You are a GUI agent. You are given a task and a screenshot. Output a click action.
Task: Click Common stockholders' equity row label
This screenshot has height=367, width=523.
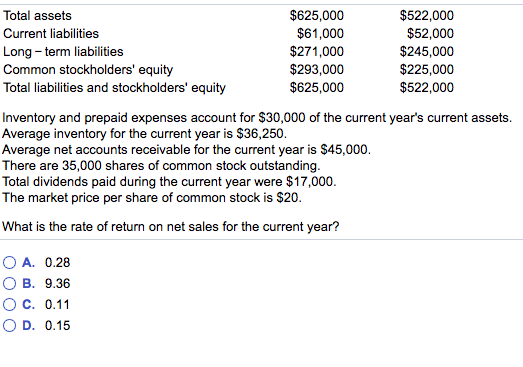click(x=88, y=70)
